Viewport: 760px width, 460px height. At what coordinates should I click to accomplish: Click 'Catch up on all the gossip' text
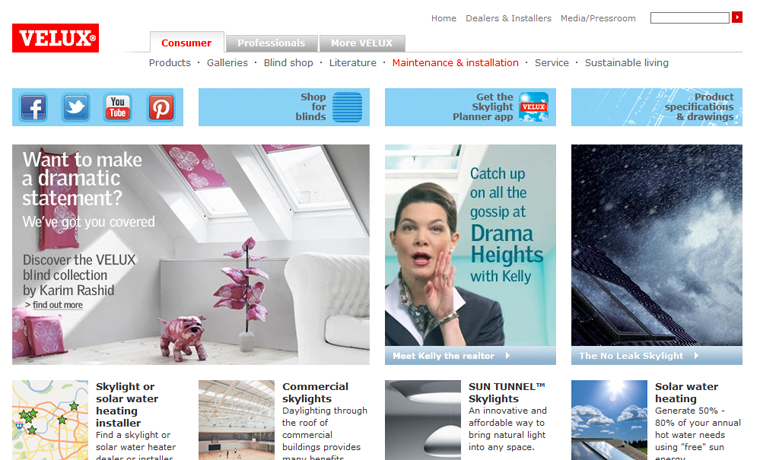point(498,192)
